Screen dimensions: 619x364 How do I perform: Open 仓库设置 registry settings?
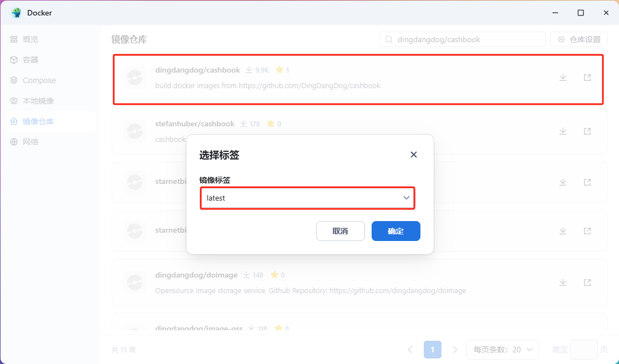click(x=579, y=39)
